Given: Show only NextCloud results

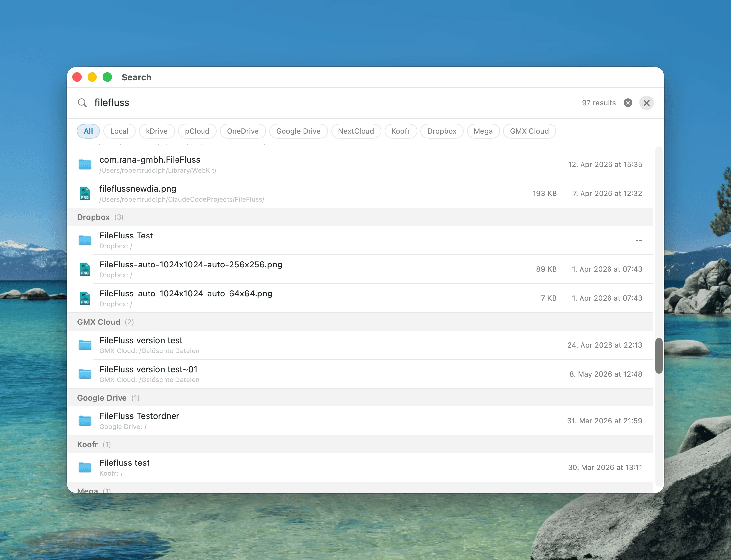Looking at the screenshot, I should [356, 131].
